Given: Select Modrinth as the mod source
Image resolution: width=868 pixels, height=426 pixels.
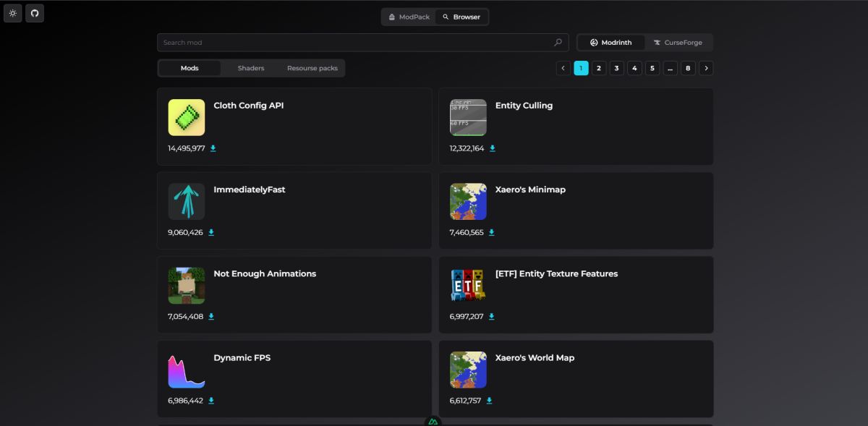Looking at the screenshot, I should click(x=611, y=43).
